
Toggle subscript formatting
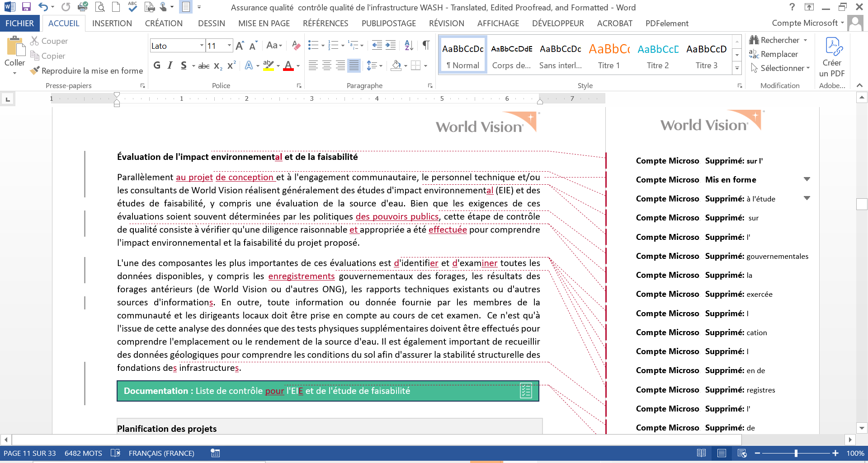pyautogui.click(x=218, y=66)
